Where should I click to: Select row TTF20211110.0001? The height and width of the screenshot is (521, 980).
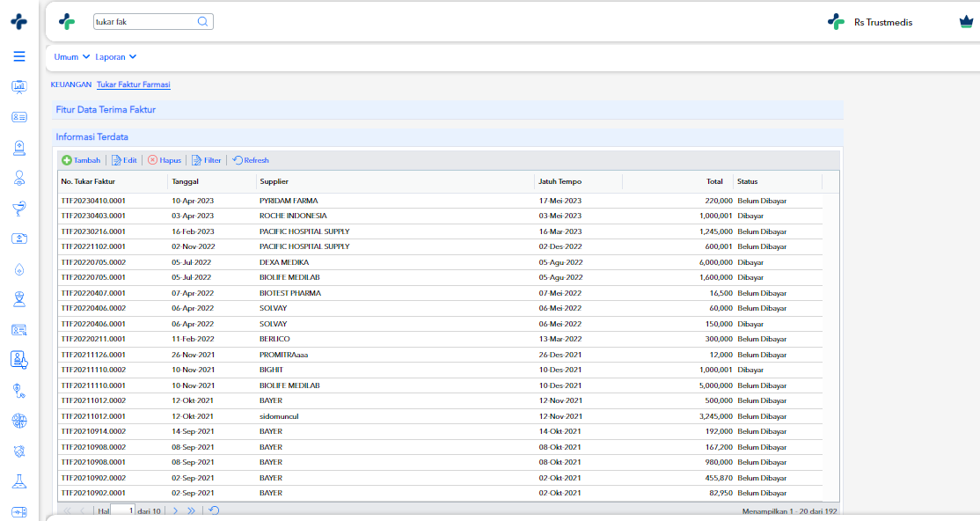[x=440, y=385]
